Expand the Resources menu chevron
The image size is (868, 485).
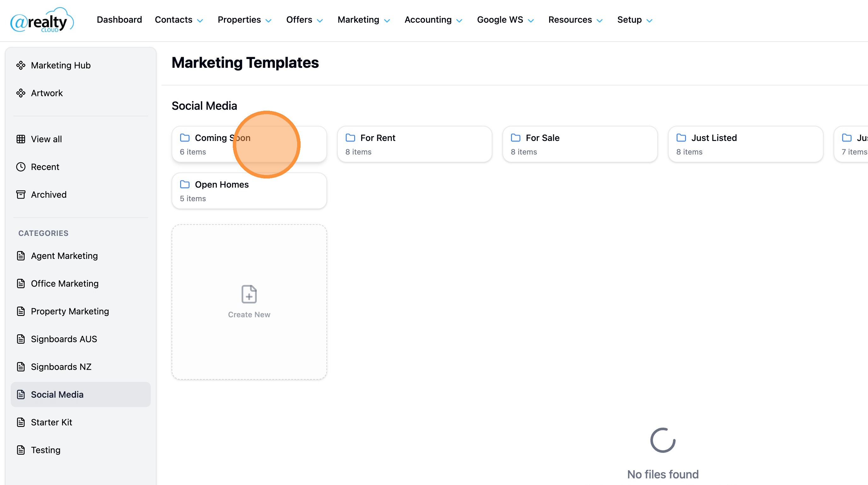coord(600,21)
